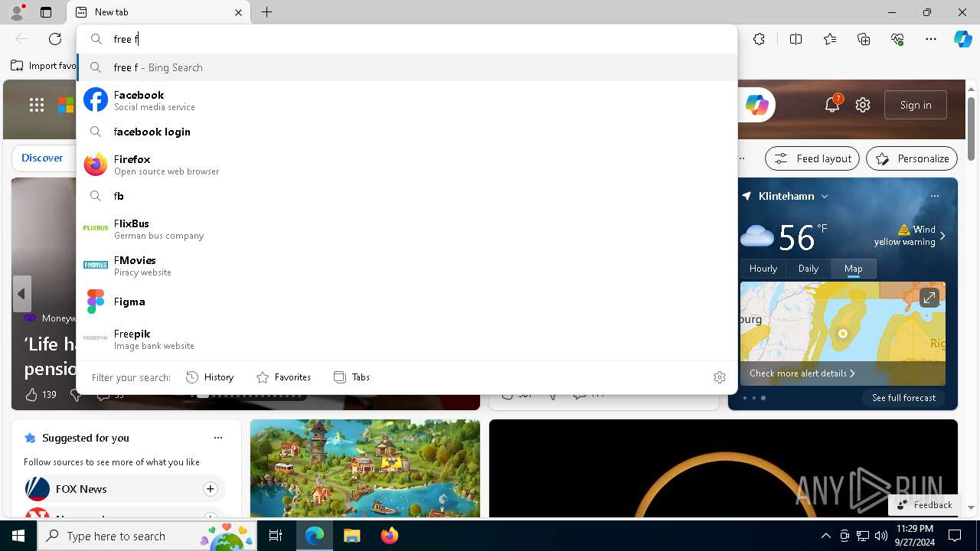Open the Action Center notifications icon

click(x=955, y=536)
